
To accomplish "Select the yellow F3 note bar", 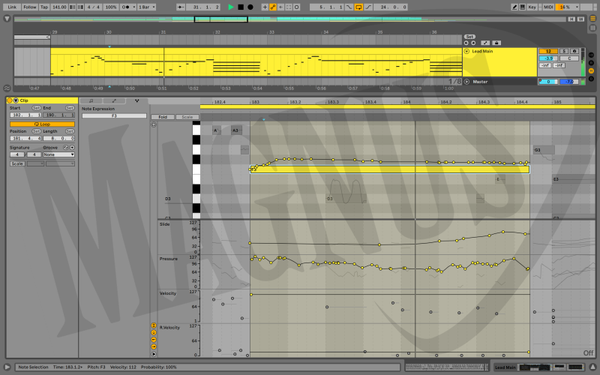I will 390,170.
